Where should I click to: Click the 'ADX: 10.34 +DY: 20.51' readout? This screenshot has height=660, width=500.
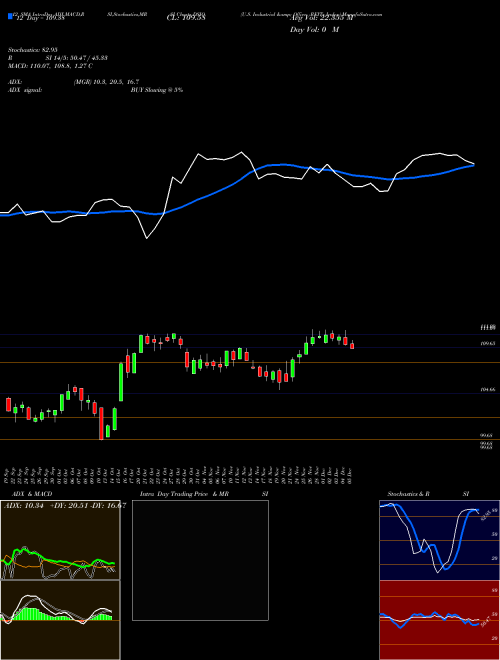tap(45, 506)
